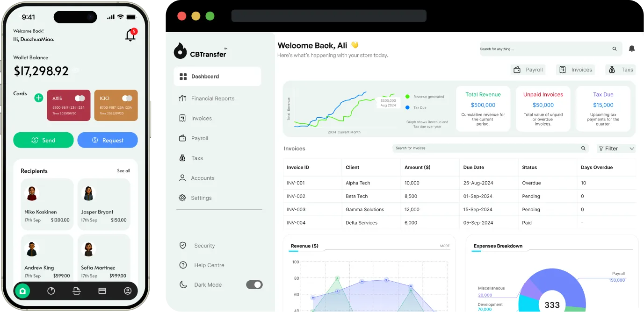The width and height of the screenshot is (644, 312).
Task: Click the blue Tax Due legend dot
Action: [x=407, y=107]
